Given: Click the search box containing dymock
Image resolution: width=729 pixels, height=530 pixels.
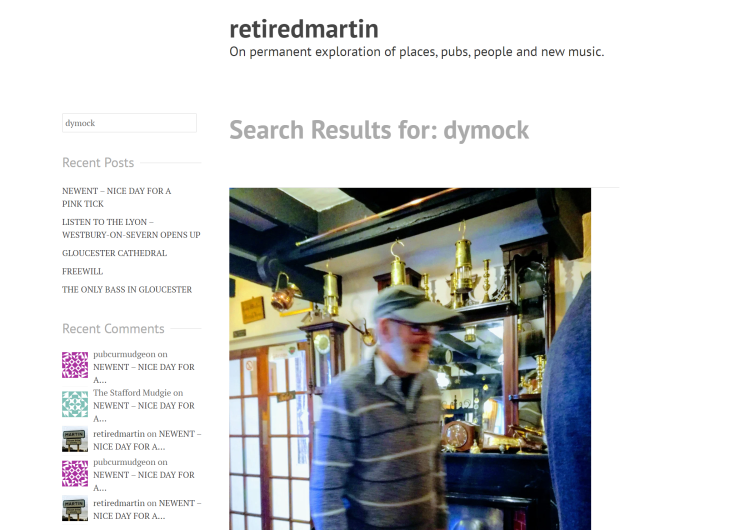Looking at the screenshot, I should [x=129, y=123].
